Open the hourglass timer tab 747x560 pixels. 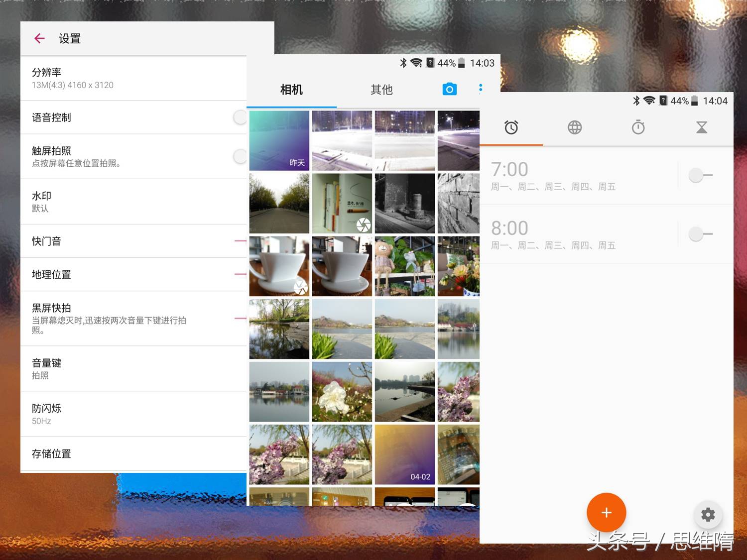702,127
